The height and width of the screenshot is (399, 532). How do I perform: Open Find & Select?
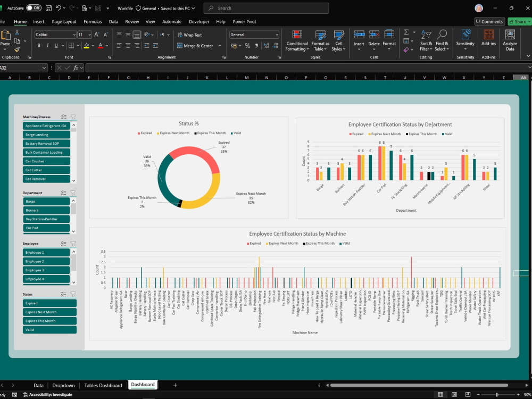[x=442, y=41]
